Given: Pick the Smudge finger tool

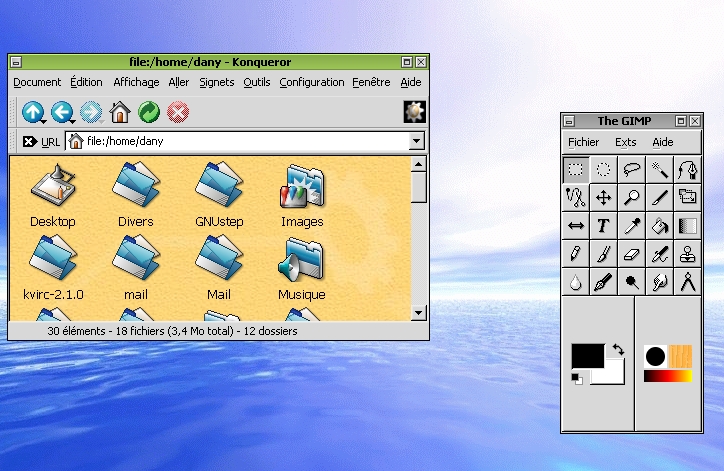Looking at the screenshot, I should 660,282.
